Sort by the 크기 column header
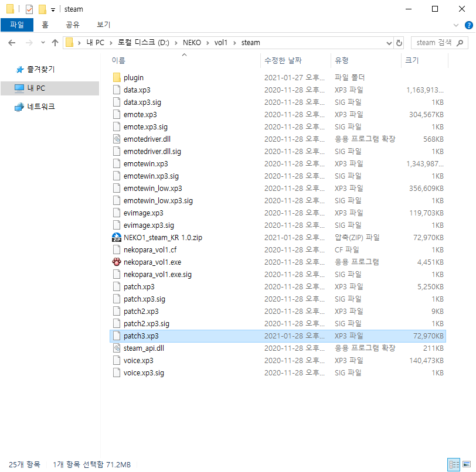This screenshot has height=472, width=476. [412, 61]
